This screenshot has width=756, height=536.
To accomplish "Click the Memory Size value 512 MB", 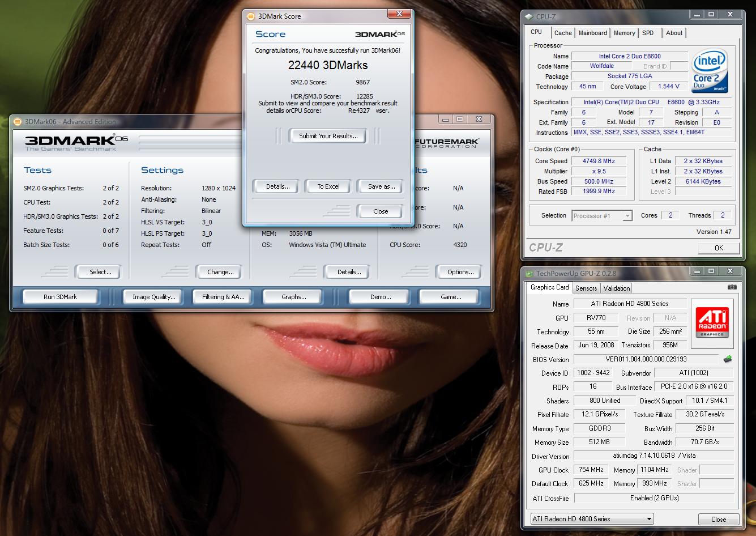I will [600, 442].
